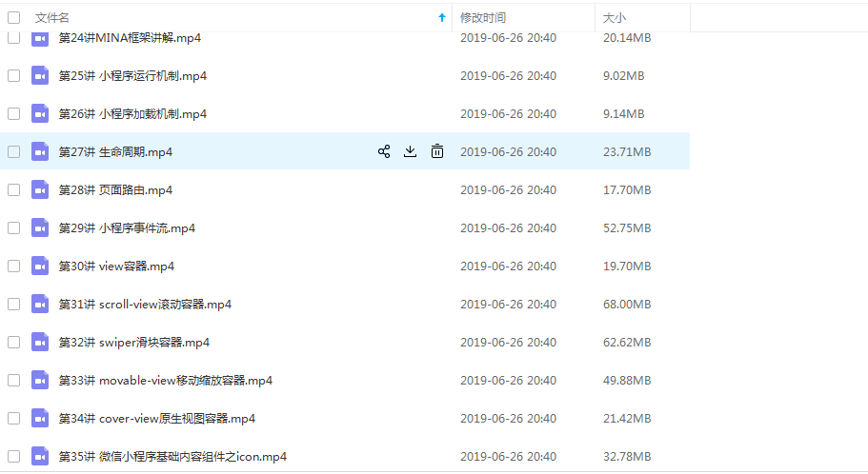
Task: Click the video icon for 第29讲 小程序事件流
Action: (39, 227)
